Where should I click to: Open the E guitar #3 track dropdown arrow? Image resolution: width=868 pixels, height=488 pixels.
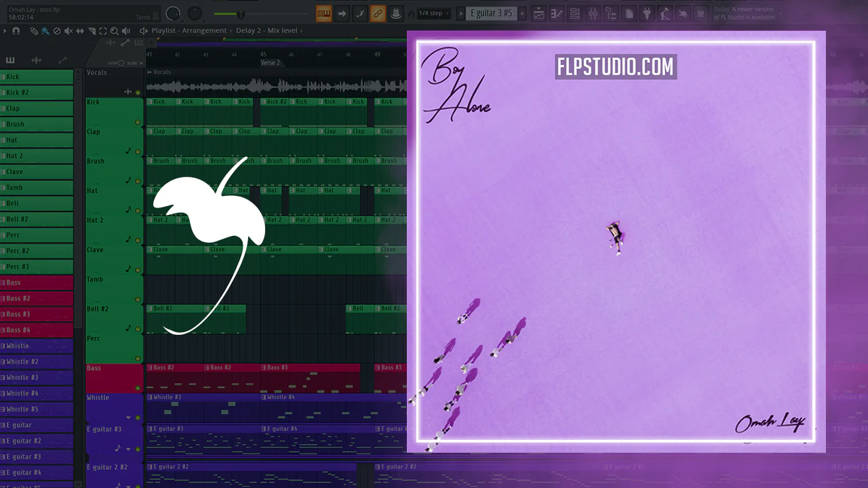click(128, 449)
